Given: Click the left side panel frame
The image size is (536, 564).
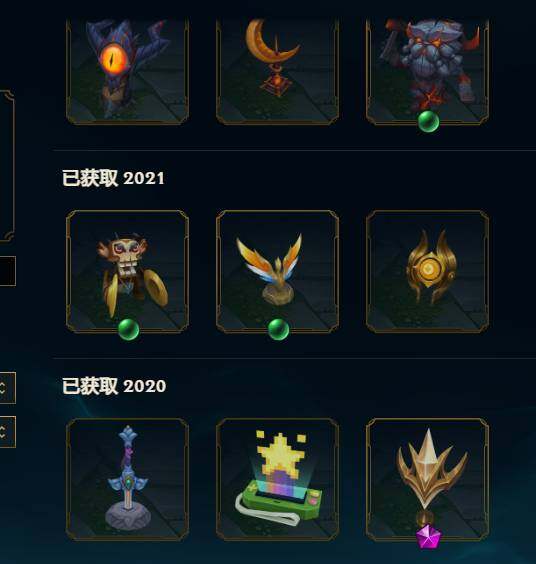Looking at the screenshot, I should [7, 165].
